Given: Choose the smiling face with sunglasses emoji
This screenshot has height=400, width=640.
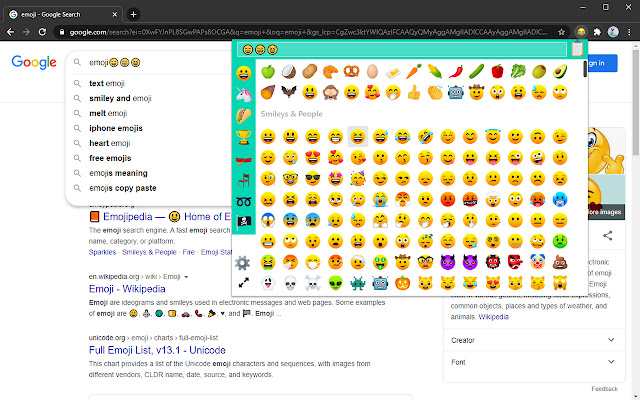Looking at the screenshot, I should (313, 178).
